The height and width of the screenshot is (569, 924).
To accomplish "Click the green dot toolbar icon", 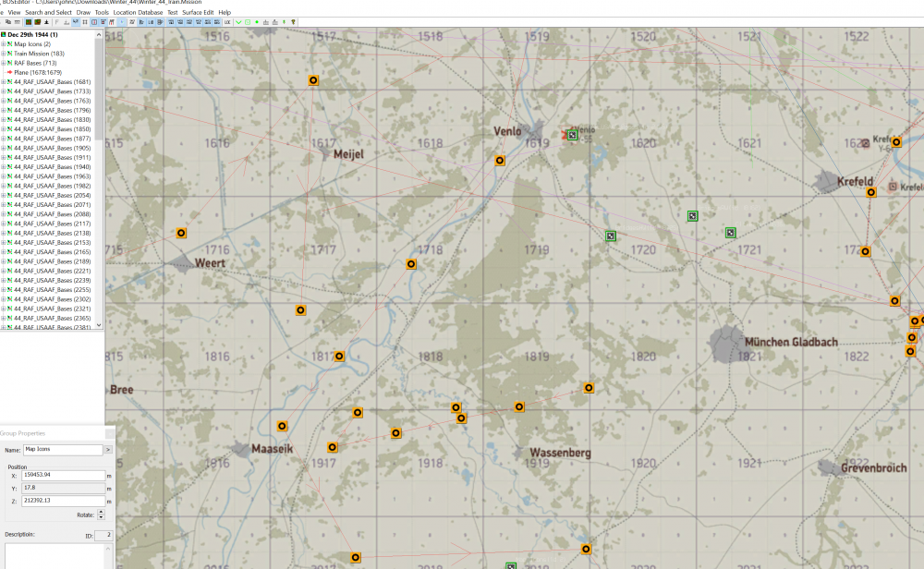I will (x=257, y=21).
